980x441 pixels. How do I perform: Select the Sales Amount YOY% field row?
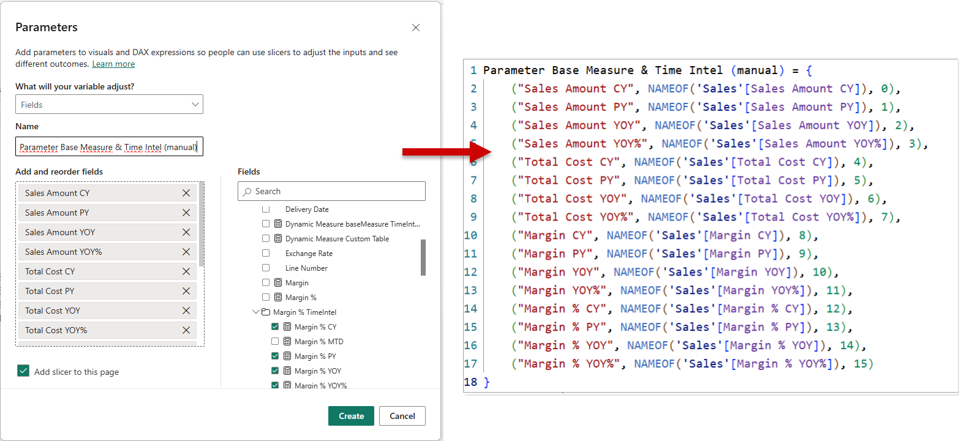[x=107, y=252]
